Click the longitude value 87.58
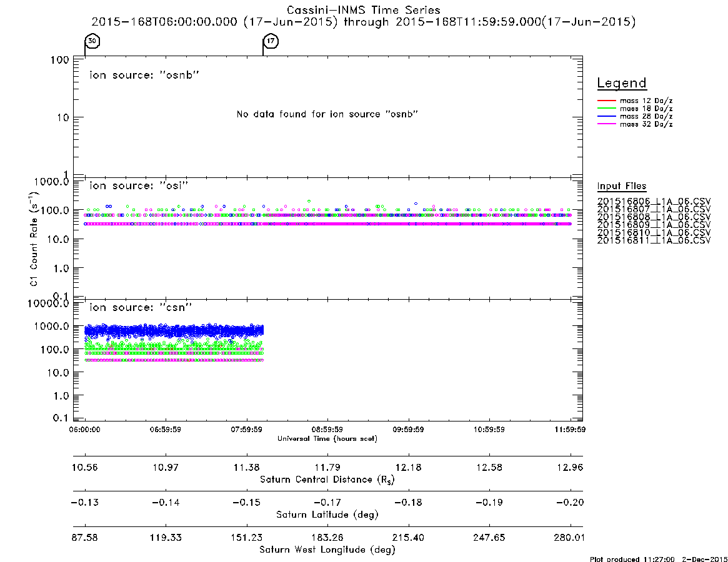The width and height of the screenshot is (728, 562). coord(84,538)
